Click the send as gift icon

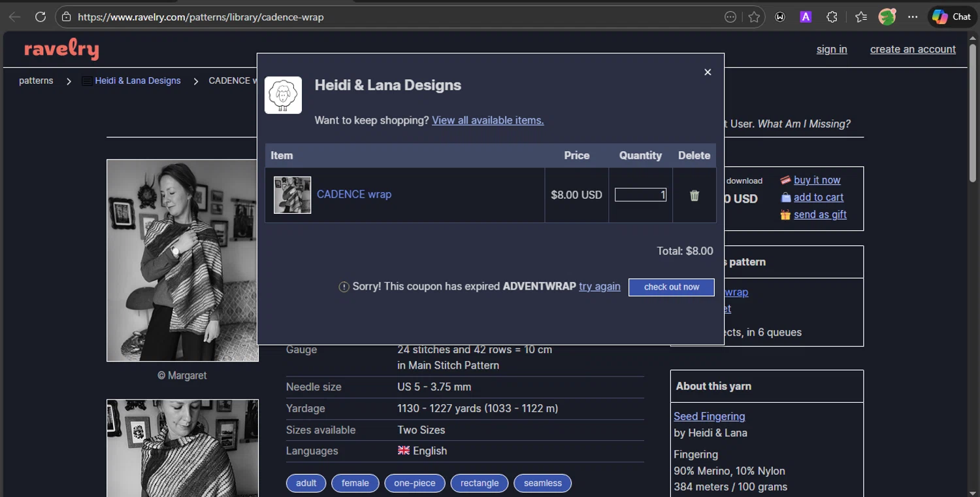tap(785, 214)
